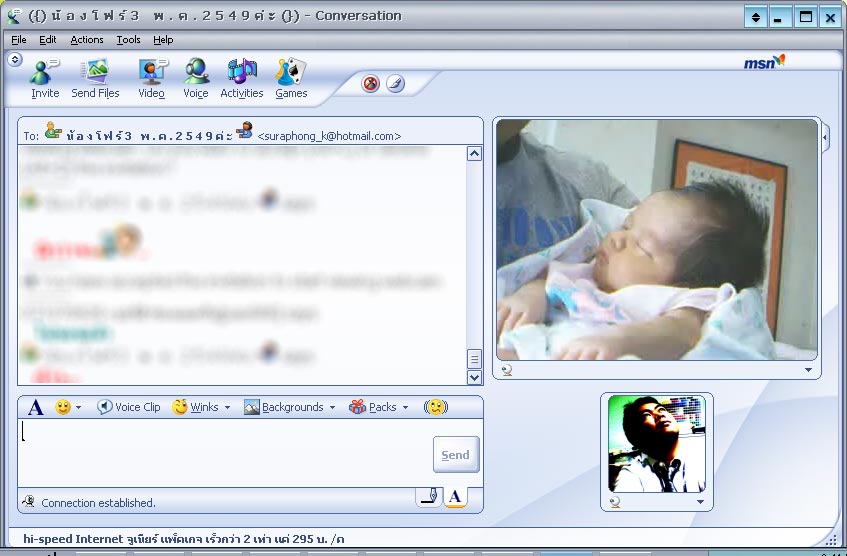The width and height of the screenshot is (847, 556).
Task: Expand the emoticon picker dropdown
Action: click(78, 408)
